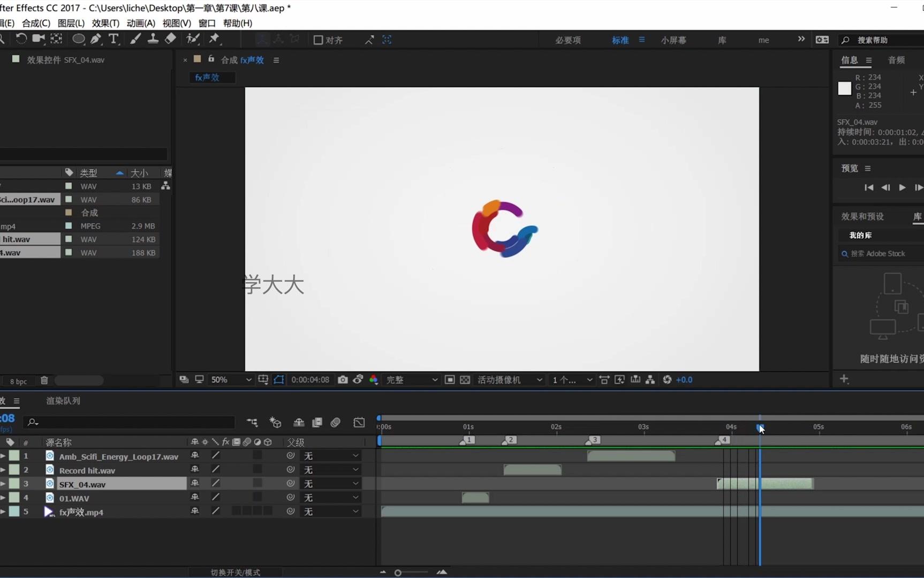Select the Rotation tool
The height and width of the screenshot is (578, 924).
tap(21, 39)
